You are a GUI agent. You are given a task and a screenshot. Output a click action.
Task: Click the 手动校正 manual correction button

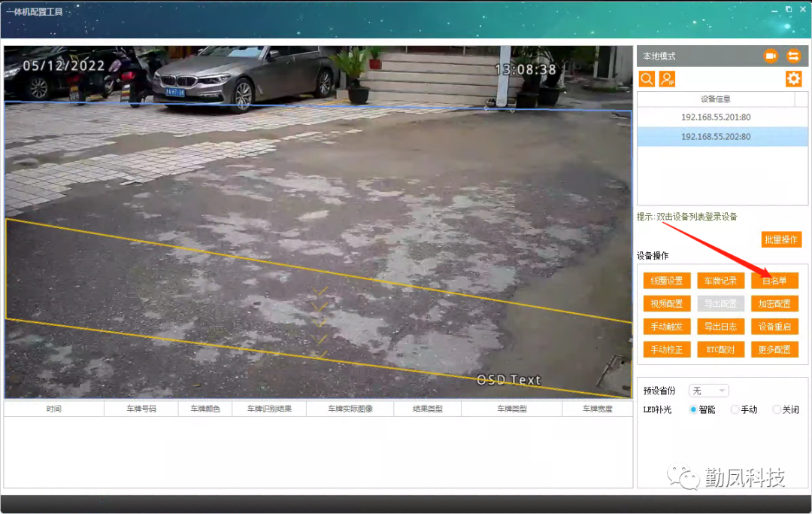coord(667,349)
